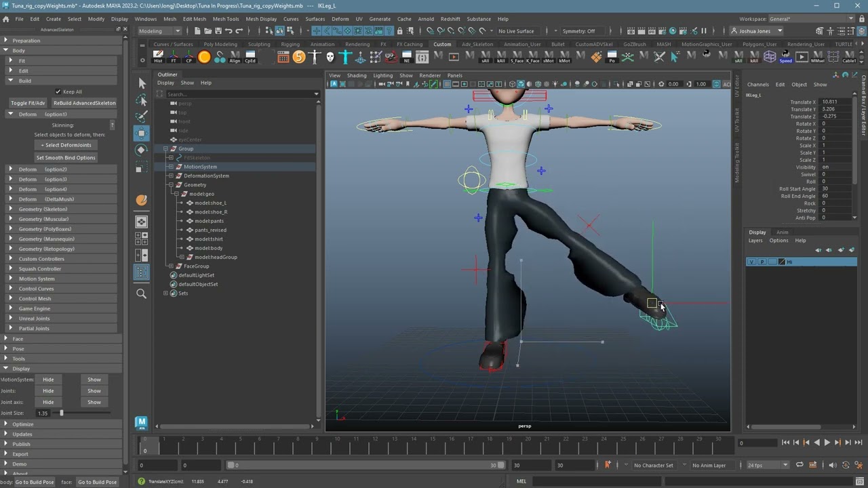Image resolution: width=868 pixels, height=488 pixels.
Task: Click the Align shelf icon
Action: click(x=235, y=57)
